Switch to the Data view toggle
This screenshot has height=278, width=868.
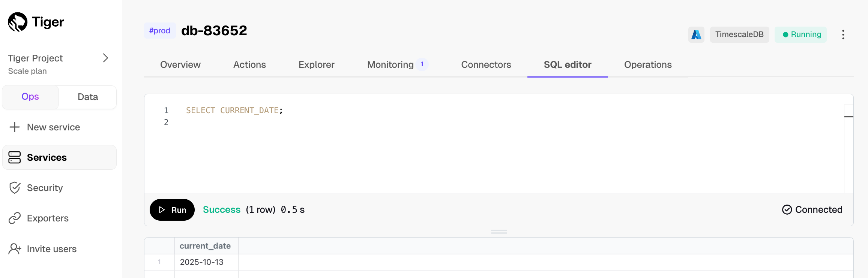coord(88,97)
